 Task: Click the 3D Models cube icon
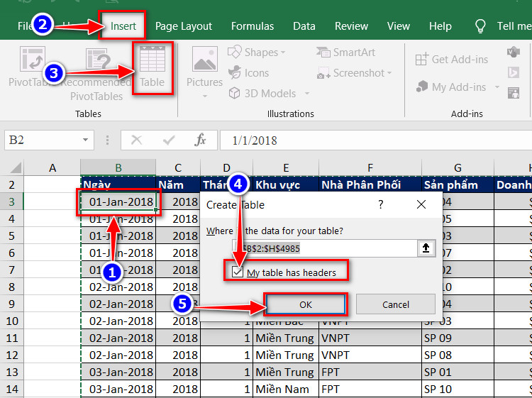click(x=234, y=93)
